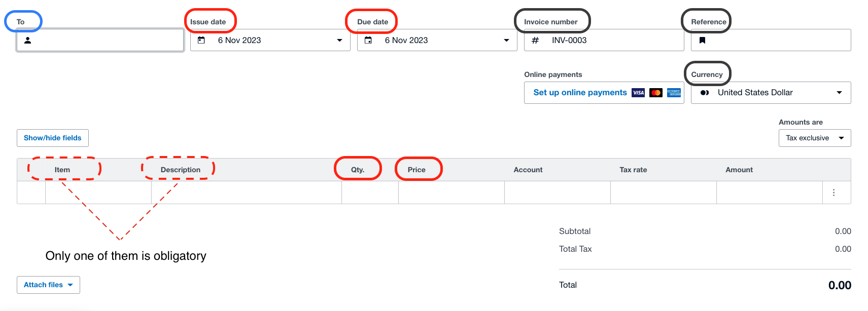This screenshot has width=868, height=311.
Task: Click the Due date calendar icon
Action: (368, 40)
